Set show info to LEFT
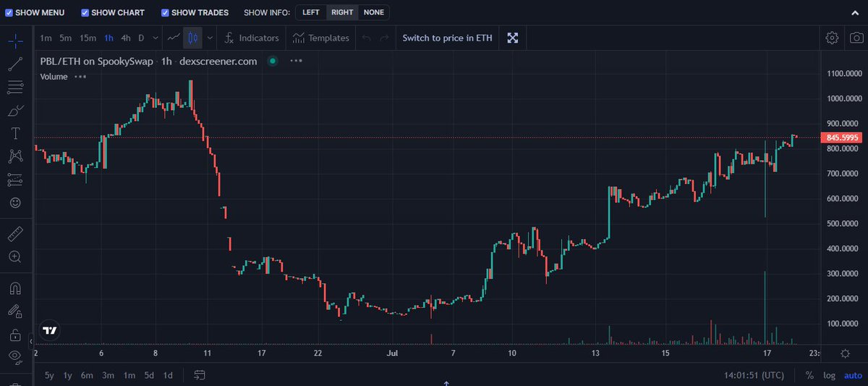 [x=311, y=12]
